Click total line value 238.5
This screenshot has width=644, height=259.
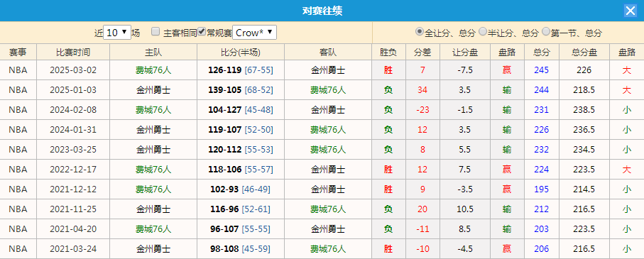[584, 110]
